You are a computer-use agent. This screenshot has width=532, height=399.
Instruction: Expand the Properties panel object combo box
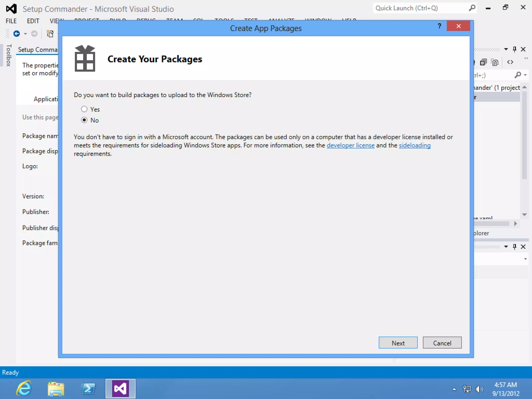pyautogui.click(x=525, y=259)
